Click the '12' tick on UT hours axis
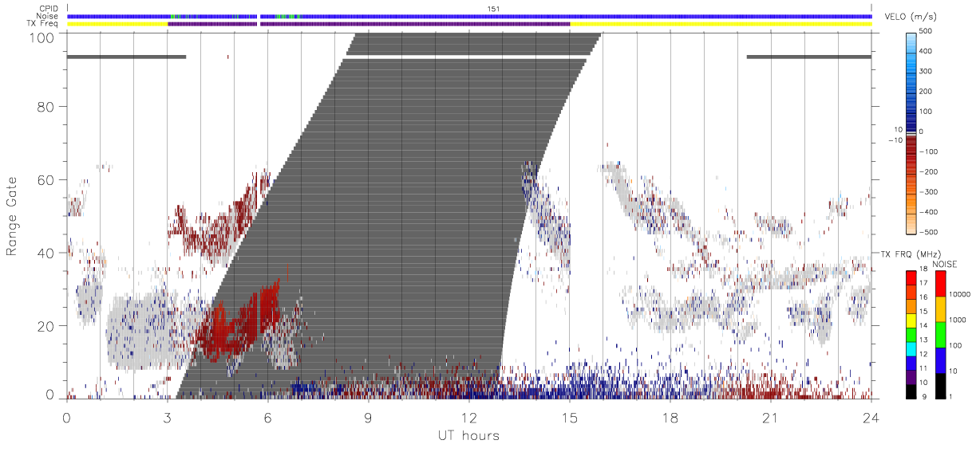980x452 pixels. point(469,417)
